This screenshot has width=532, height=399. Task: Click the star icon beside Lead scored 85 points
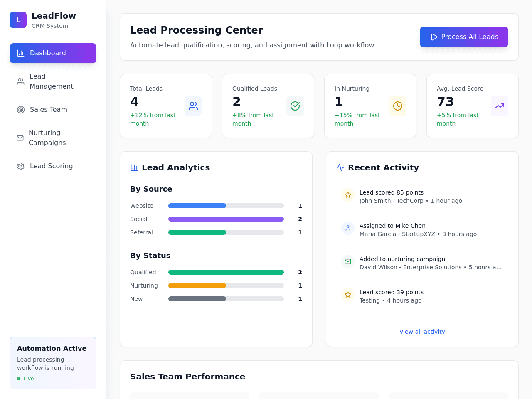tap(348, 195)
